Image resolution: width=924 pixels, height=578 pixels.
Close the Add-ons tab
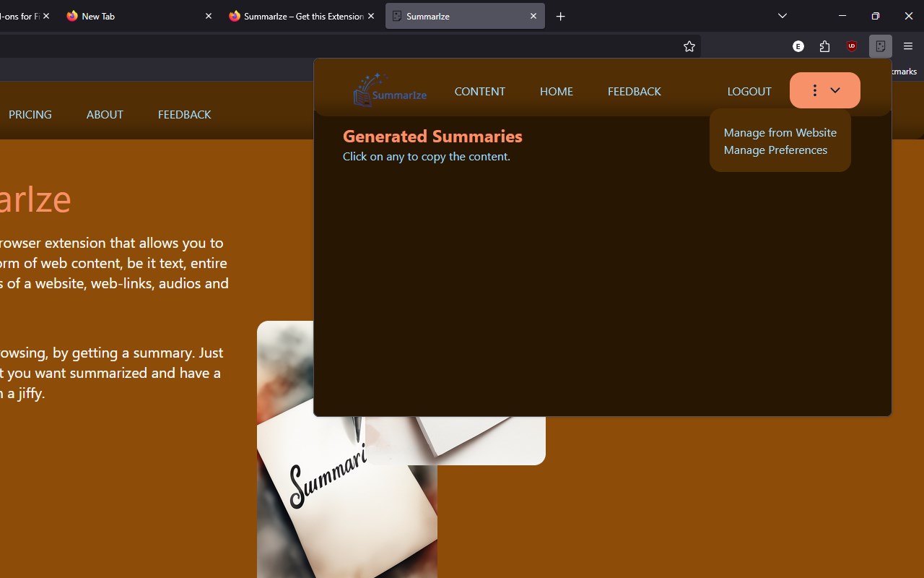[46, 16]
